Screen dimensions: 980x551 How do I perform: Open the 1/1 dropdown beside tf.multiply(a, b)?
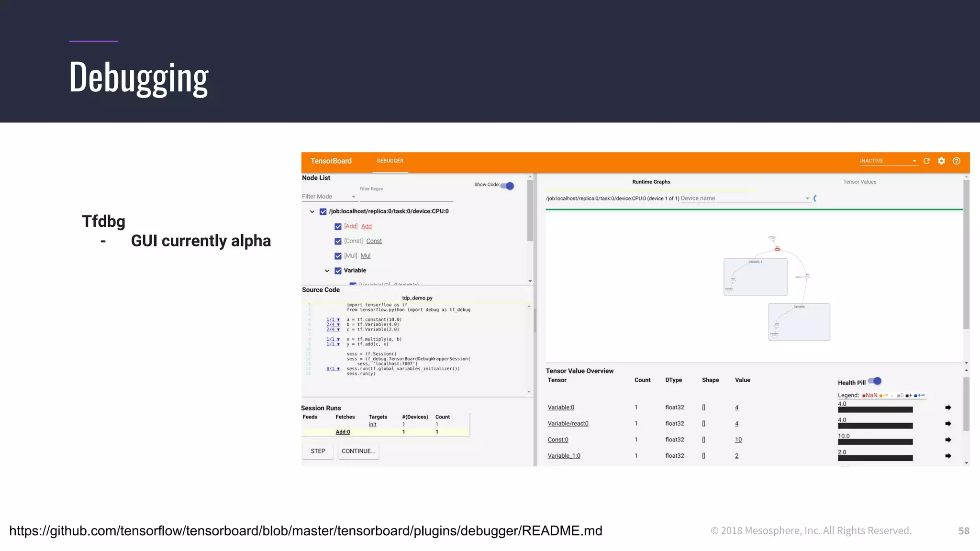(333, 339)
